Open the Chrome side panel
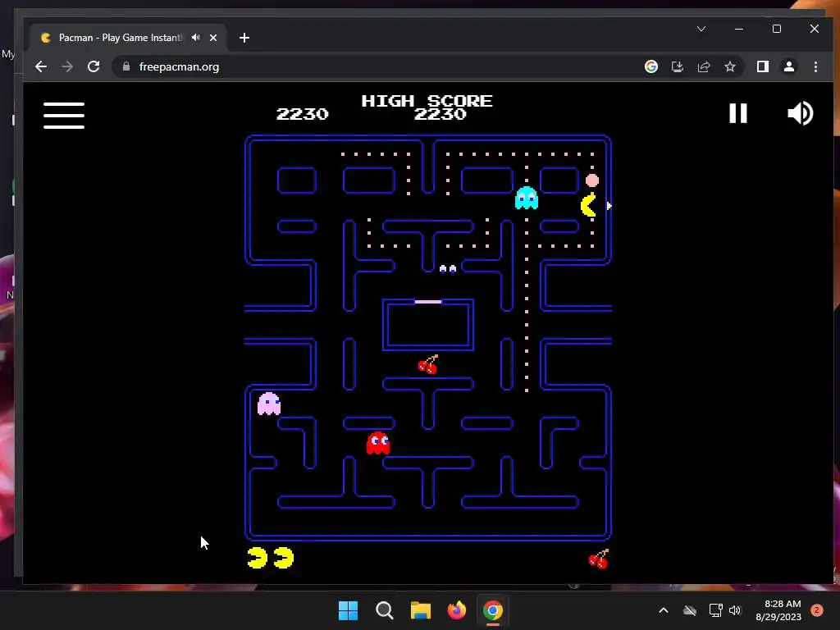The height and width of the screenshot is (630, 840). coord(762,66)
